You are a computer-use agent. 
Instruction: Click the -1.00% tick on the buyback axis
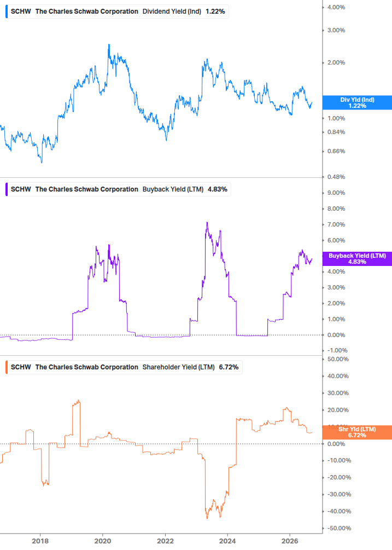tap(337, 350)
